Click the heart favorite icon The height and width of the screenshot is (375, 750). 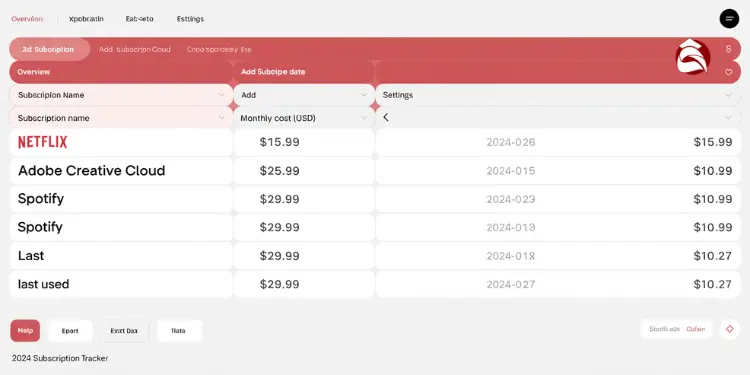[728, 72]
